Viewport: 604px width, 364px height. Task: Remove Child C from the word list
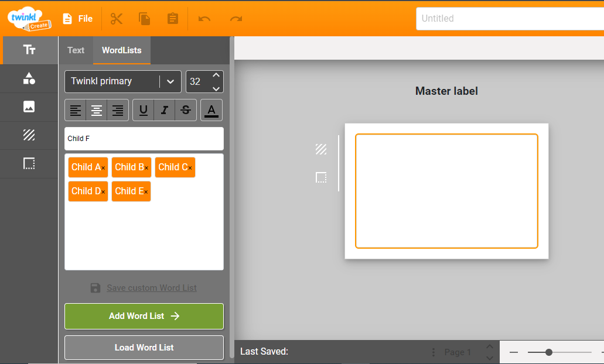click(x=190, y=168)
